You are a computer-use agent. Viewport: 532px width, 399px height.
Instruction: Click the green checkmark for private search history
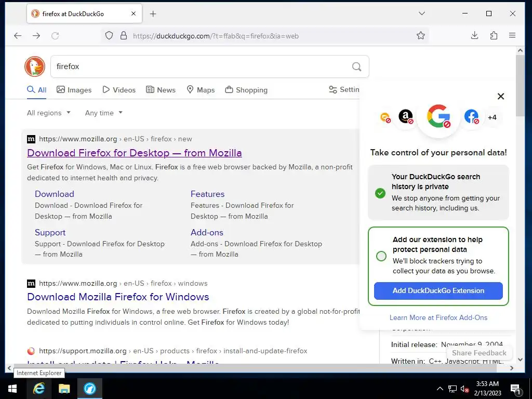(380, 193)
